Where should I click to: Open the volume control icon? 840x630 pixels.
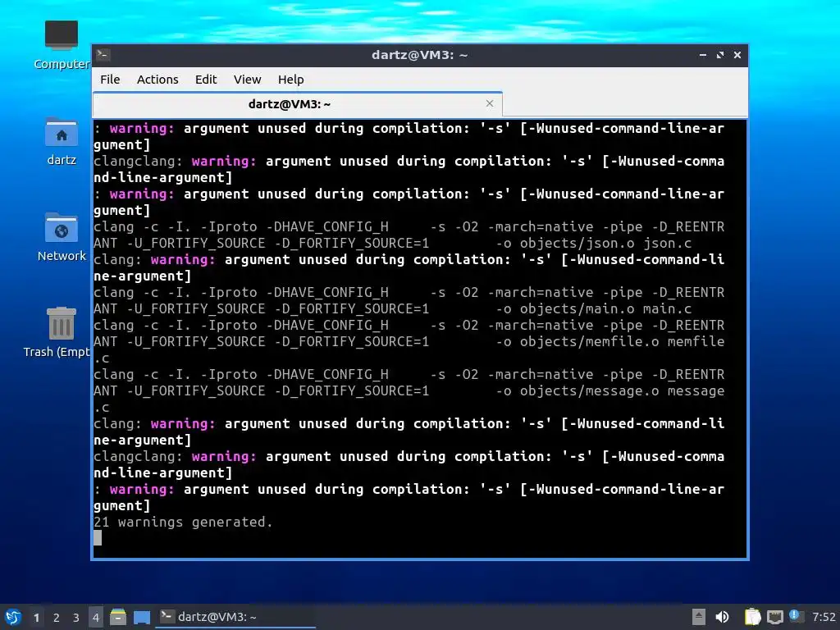click(722, 617)
